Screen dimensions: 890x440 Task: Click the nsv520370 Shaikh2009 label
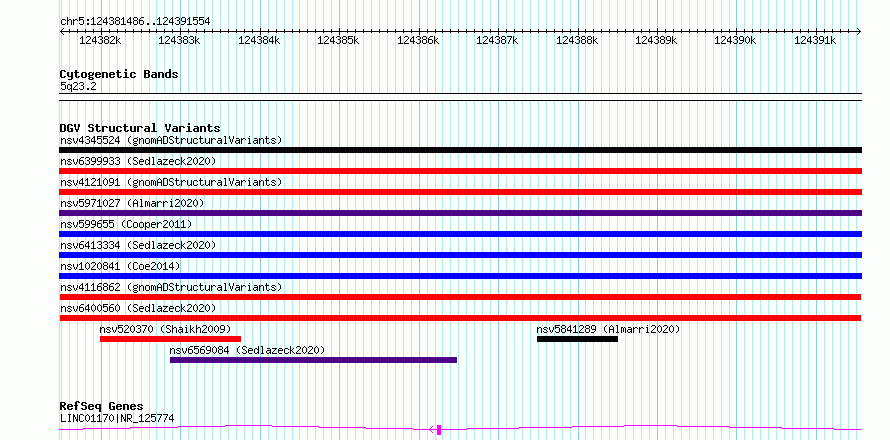coord(165,329)
